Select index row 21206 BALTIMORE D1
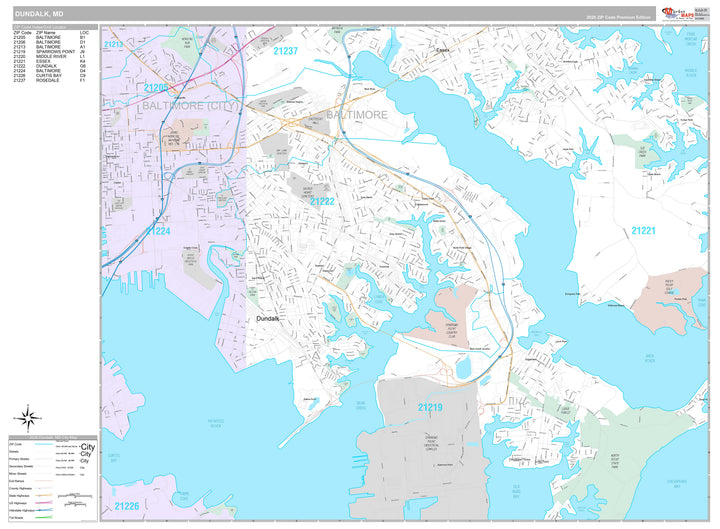720x529 pixels. click(50, 42)
